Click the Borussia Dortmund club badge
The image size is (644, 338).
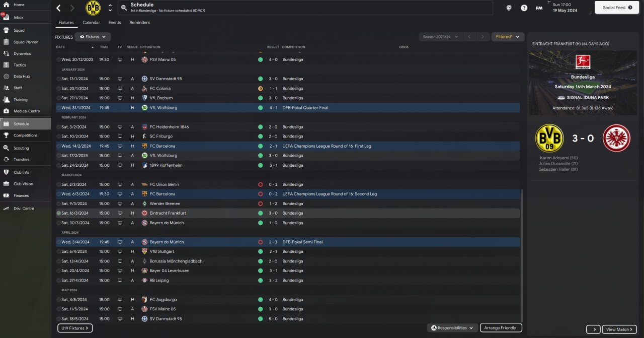click(93, 8)
